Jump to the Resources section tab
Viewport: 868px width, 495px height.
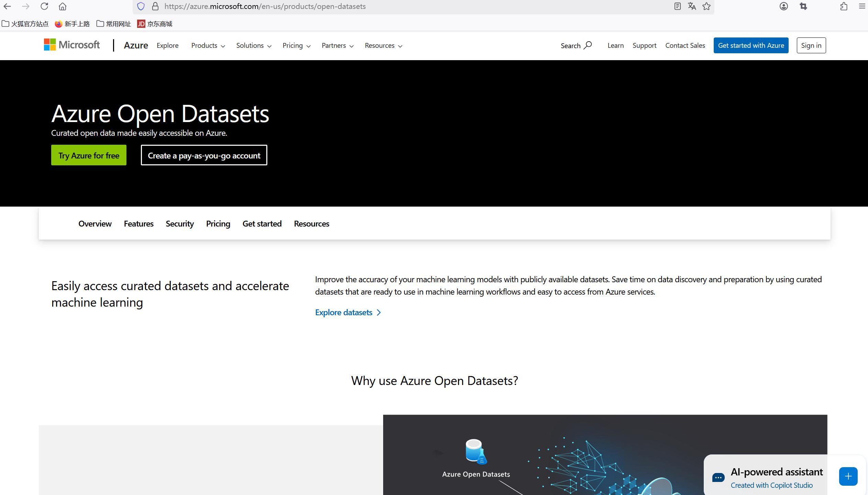click(312, 224)
